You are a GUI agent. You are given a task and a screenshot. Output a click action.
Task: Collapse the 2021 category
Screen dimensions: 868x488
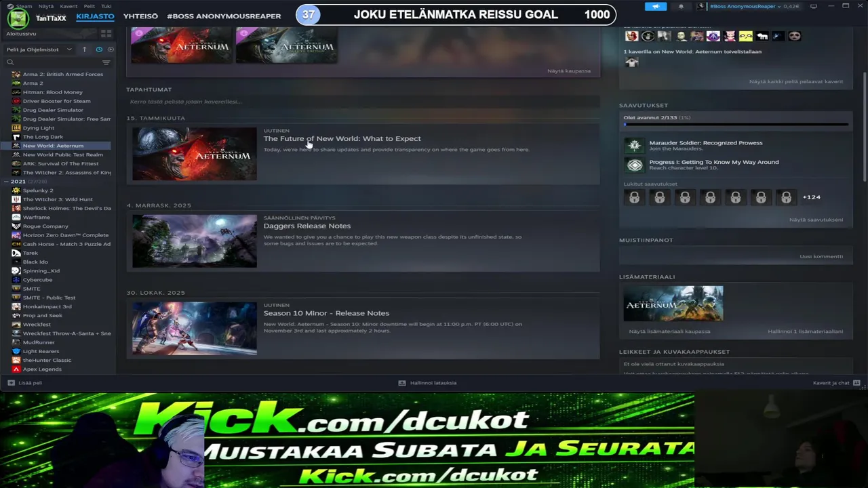(x=6, y=182)
